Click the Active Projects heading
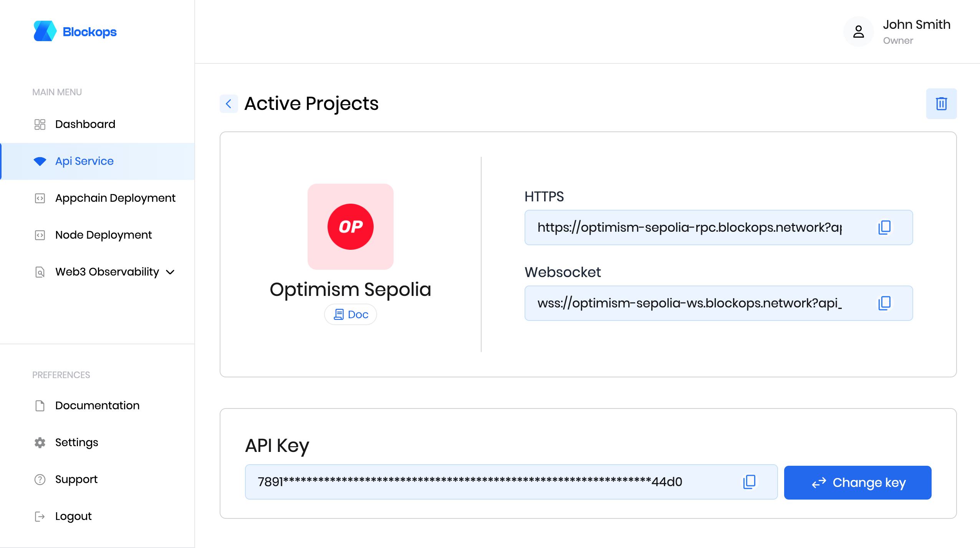This screenshot has width=980, height=548. (311, 103)
